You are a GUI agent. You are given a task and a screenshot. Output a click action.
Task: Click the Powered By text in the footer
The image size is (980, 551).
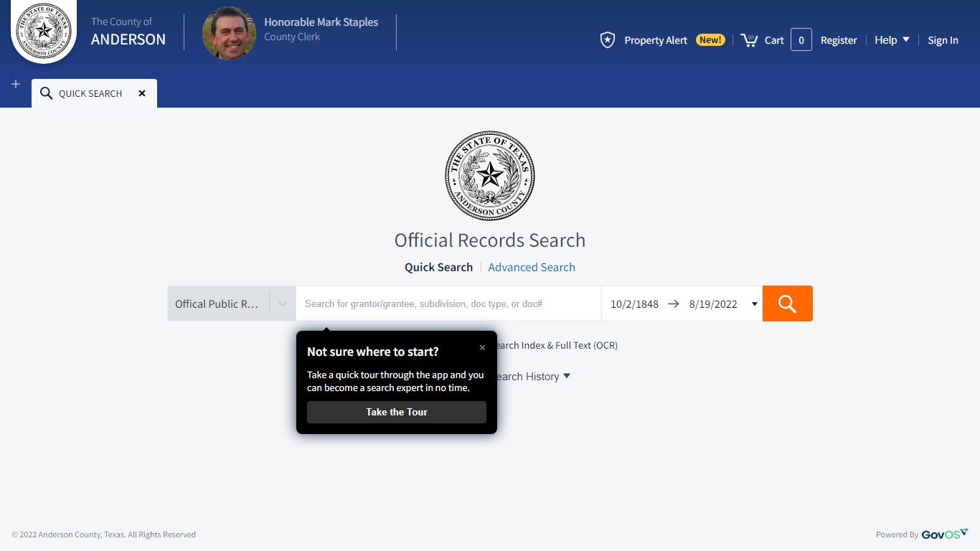[x=897, y=534]
